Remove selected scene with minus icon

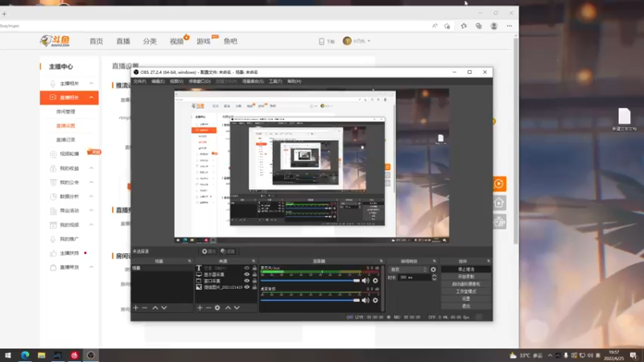(x=145, y=308)
